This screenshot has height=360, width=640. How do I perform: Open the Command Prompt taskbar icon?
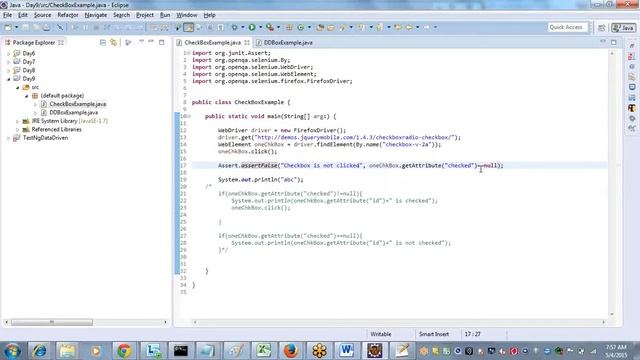180,351
